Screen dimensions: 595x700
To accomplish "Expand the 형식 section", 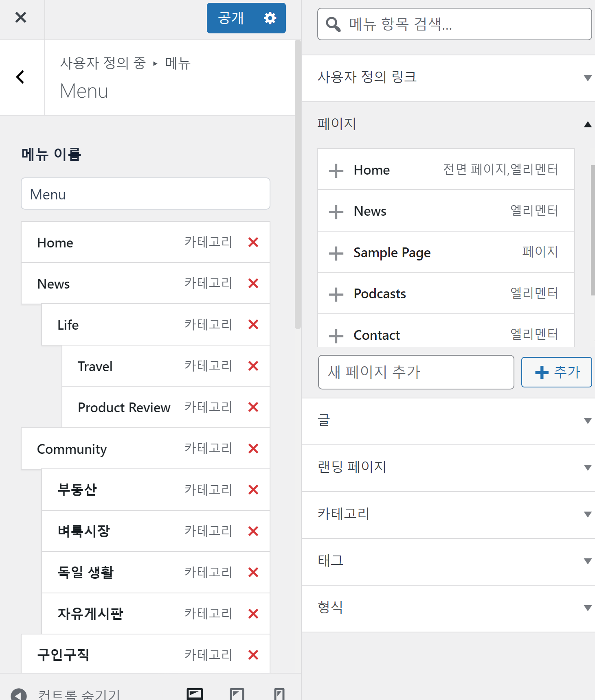I will (448, 608).
